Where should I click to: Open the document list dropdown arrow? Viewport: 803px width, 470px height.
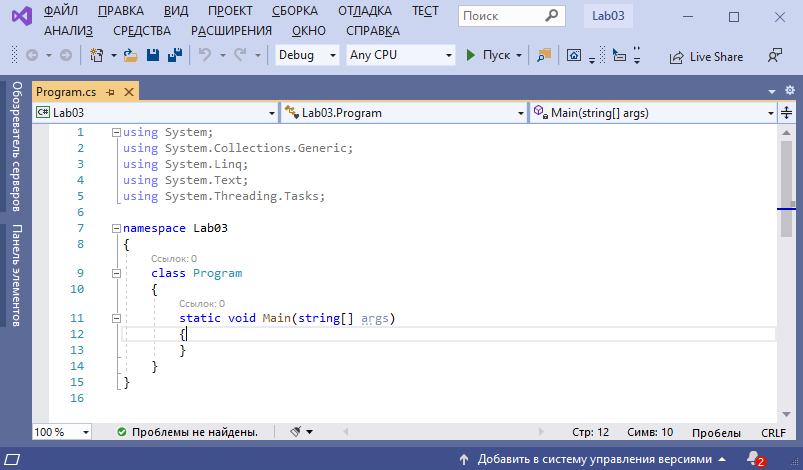click(772, 92)
